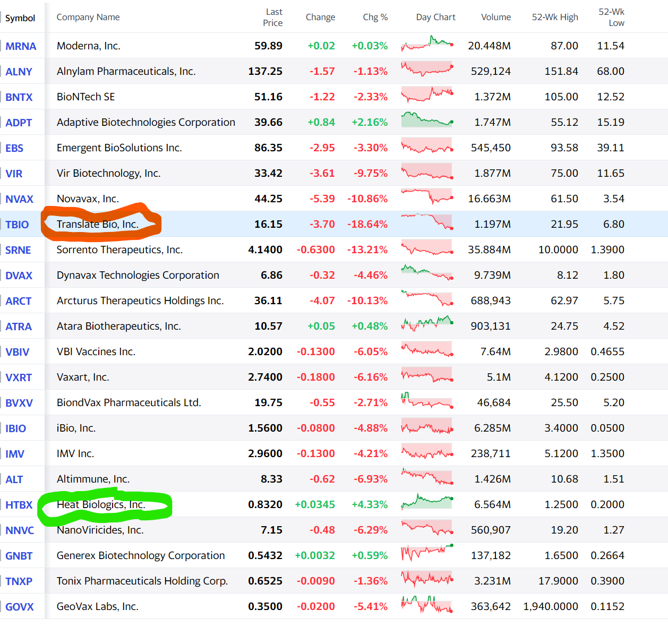
Task: Open the GOVX ticker symbol link
Action: [x=20, y=607]
